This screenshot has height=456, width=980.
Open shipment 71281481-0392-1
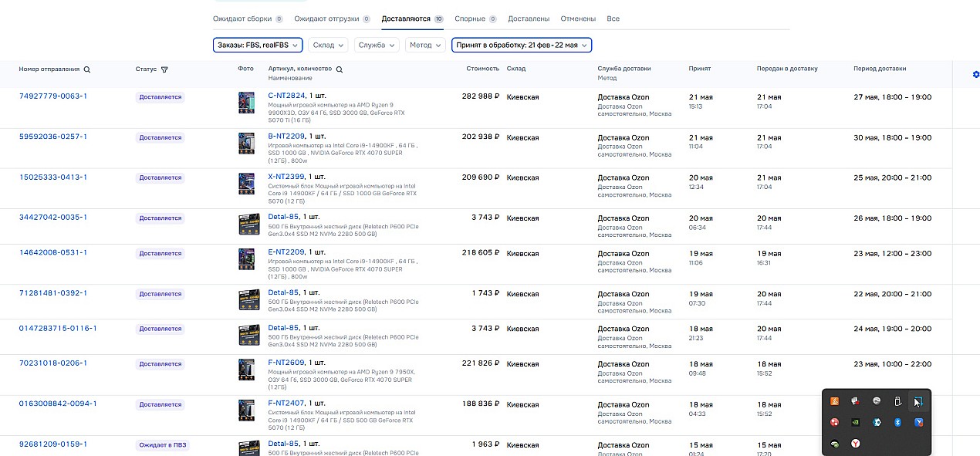point(53,292)
